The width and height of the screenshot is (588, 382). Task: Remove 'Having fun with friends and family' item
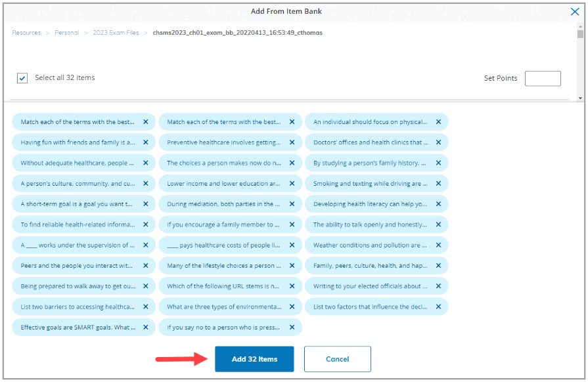(146, 142)
